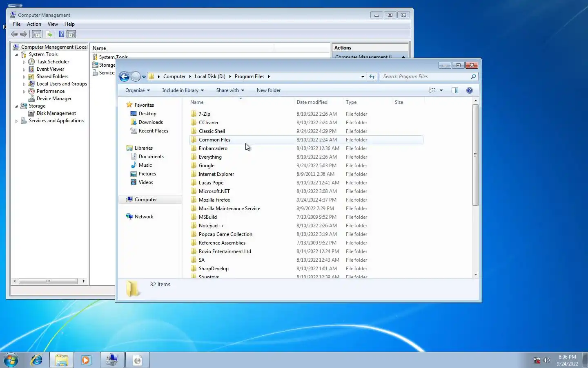Click Show/Hide Action Pane toolbar icon
The width and height of the screenshot is (588, 368).
[71, 34]
